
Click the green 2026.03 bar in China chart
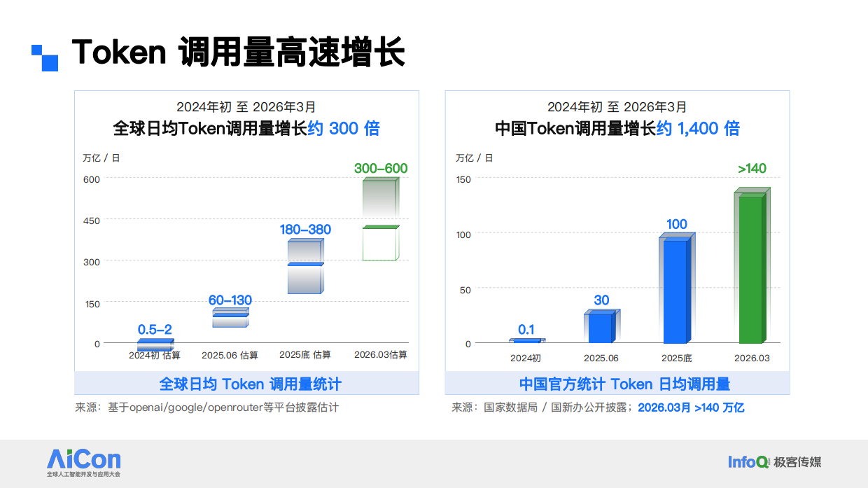752,266
